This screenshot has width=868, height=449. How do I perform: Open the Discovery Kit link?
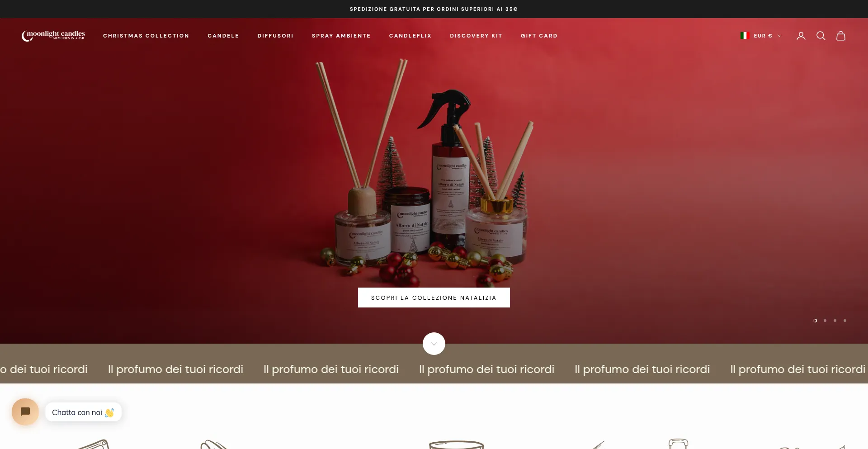(x=476, y=36)
